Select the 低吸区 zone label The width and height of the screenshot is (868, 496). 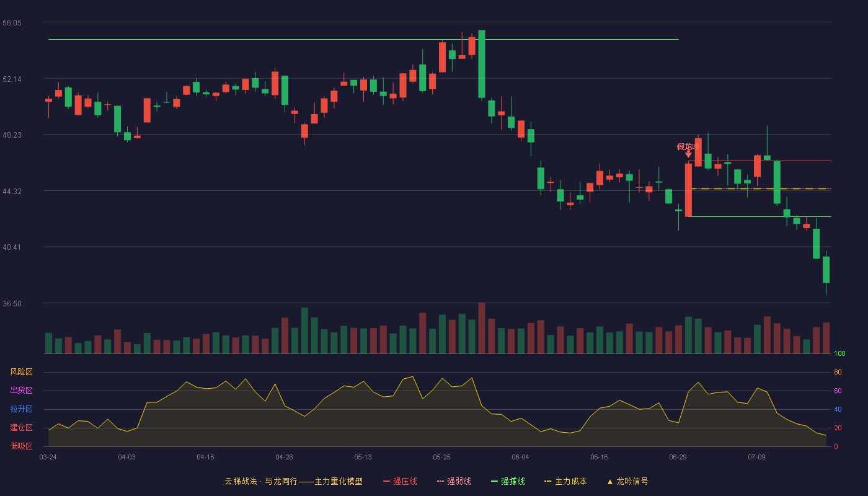pos(21,446)
